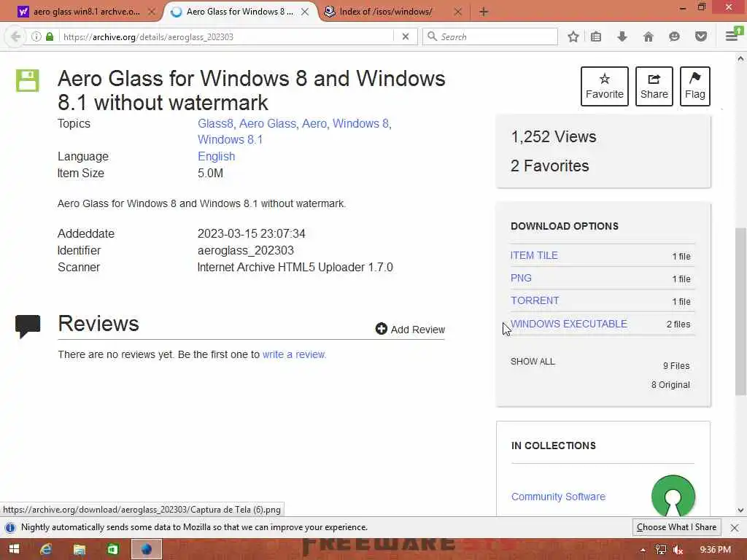Click the 9:36 PM taskbar clock
The image size is (747, 560).
pos(715,550)
